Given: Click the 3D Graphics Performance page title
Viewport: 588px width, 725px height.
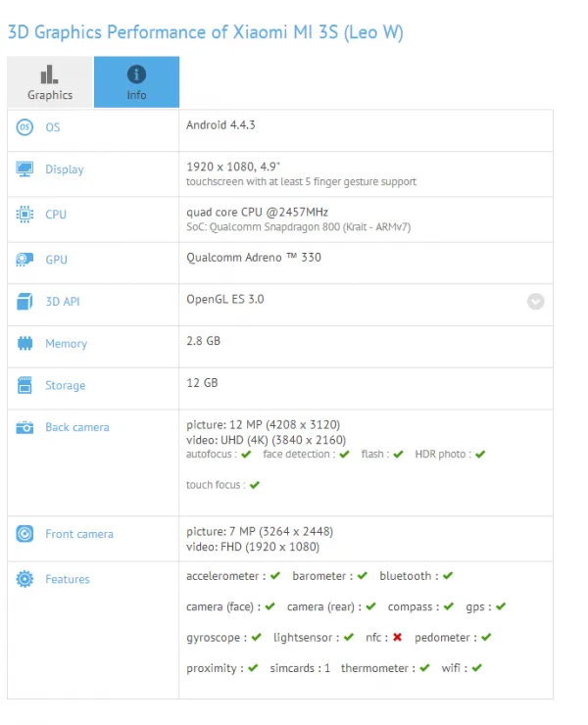Looking at the screenshot, I should (x=206, y=32).
